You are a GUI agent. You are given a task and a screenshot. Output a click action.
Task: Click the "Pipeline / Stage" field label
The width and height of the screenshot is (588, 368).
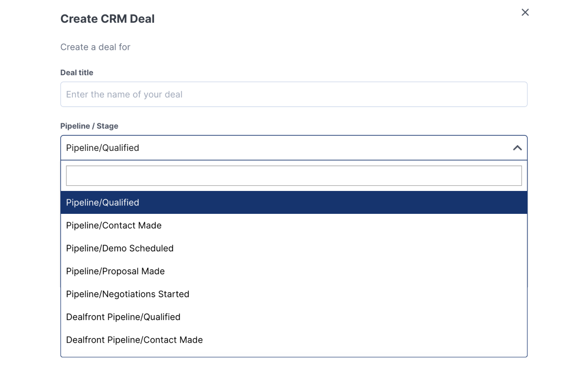(89, 126)
